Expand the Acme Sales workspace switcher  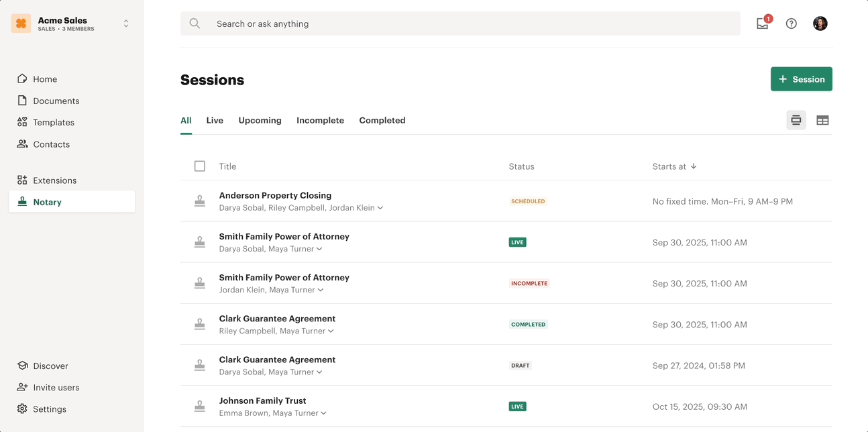126,23
